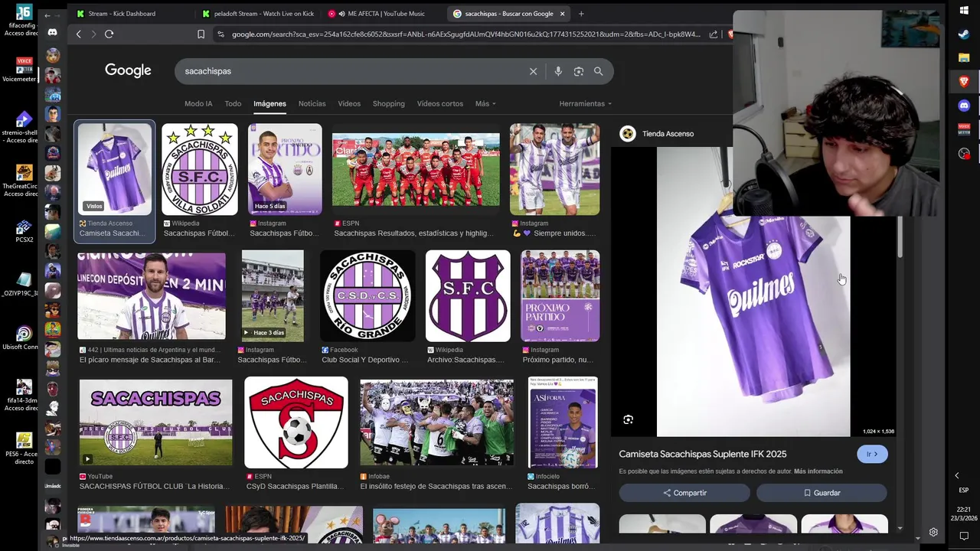The height and width of the screenshot is (551, 980).
Task: Open PCSX2 desktop shortcut
Action: (x=24, y=230)
